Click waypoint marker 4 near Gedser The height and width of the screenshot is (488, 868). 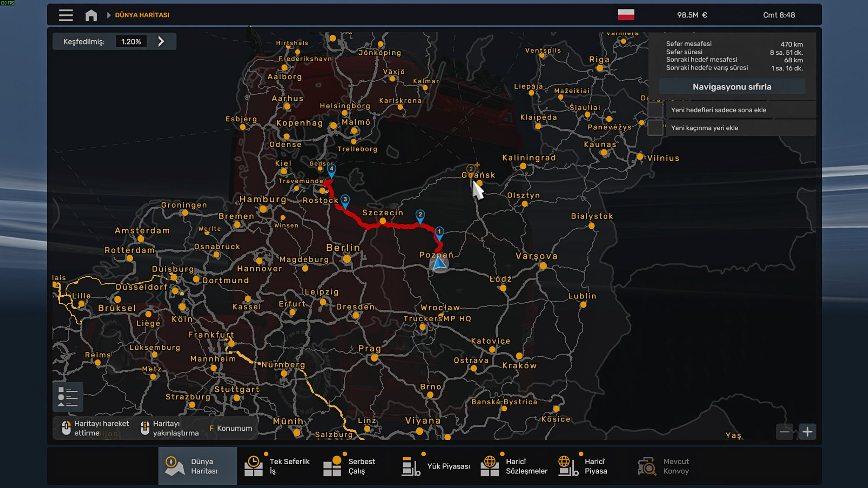coord(331,169)
